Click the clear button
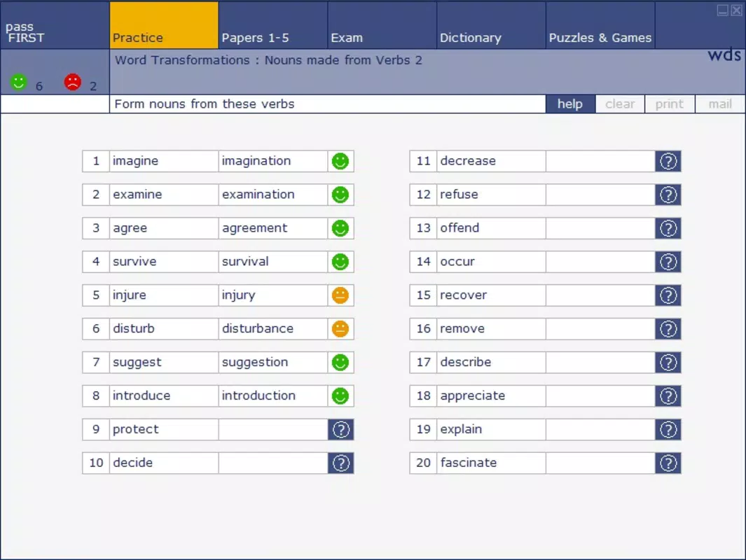 click(620, 104)
